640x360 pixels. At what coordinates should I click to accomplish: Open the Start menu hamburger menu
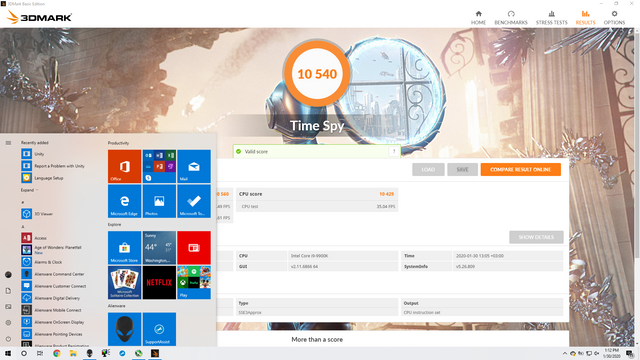tap(8, 143)
